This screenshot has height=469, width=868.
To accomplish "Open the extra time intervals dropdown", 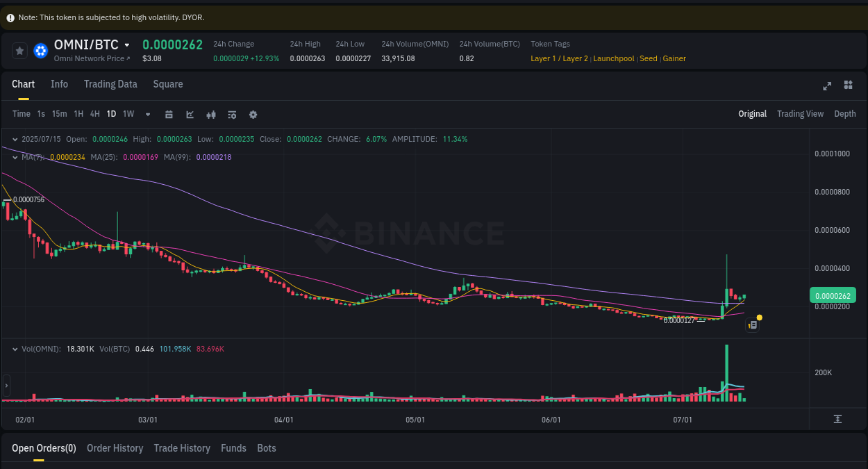I will 147,114.
